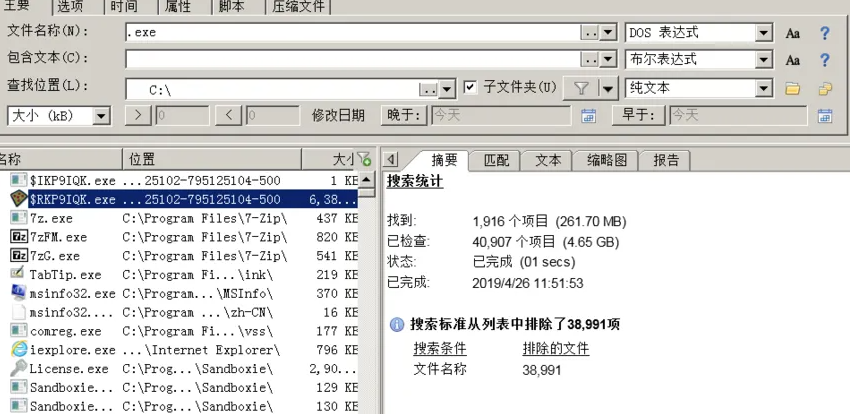Sort results by 位置 column header
The height and width of the screenshot is (414, 850).
pos(211,159)
